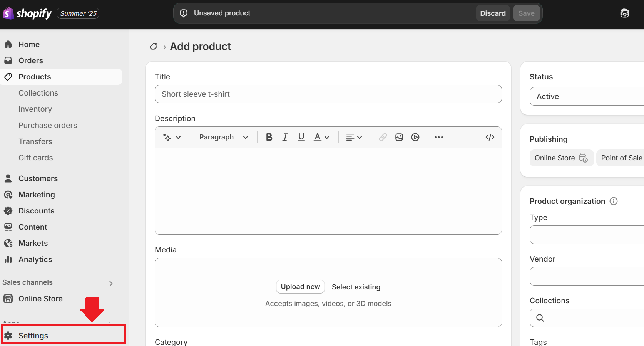Open the text color dropdown
This screenshot has width=644, height=346.
tap(321, 137)
